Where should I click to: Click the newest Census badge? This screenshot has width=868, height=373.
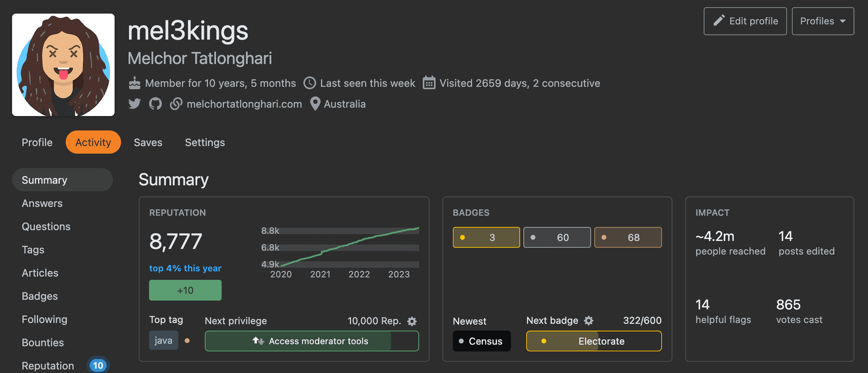pyautogui.click(x=482, y=341)
